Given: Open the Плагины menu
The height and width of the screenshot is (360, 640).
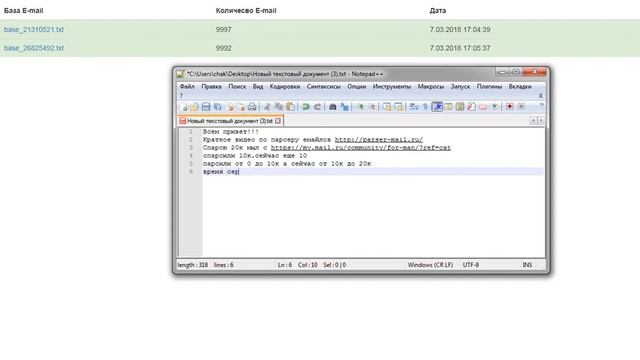Looking at the screenshot, I should 489,87.
